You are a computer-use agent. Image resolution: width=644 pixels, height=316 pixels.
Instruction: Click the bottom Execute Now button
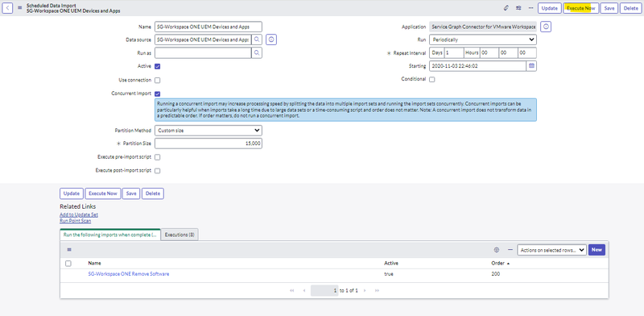click(103, 193)
